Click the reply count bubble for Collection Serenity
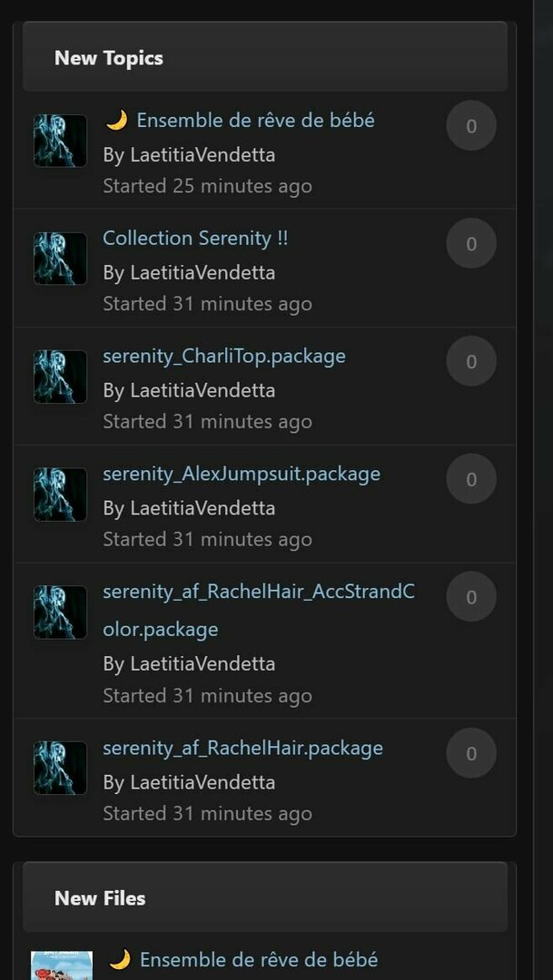553x980 pixels. pyautogui.click(x=471, y=244)
